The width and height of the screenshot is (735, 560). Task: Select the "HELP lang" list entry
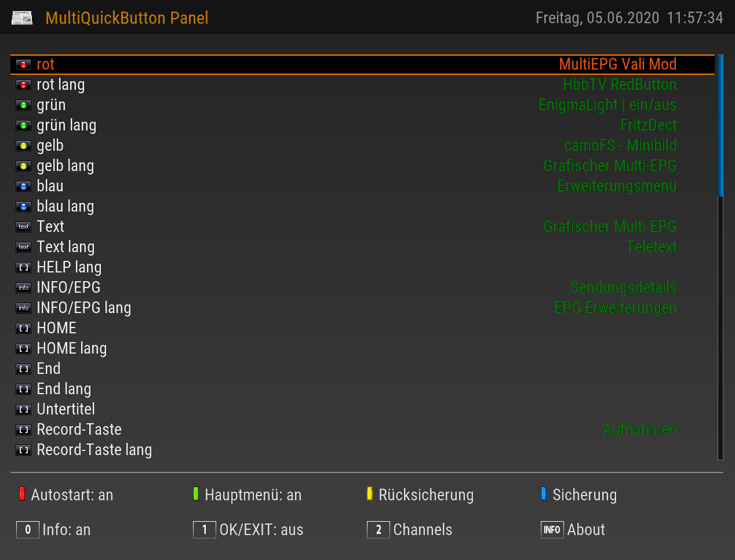69,267
